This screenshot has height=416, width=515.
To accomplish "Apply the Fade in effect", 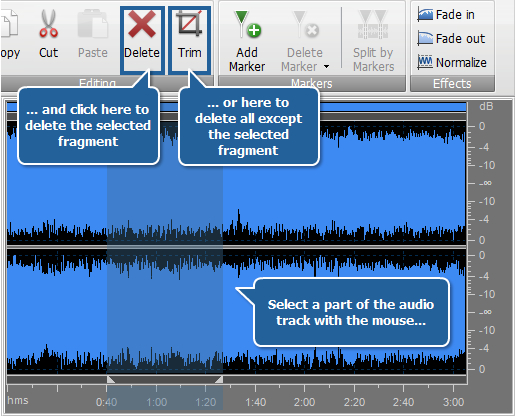I will [446, 15].
